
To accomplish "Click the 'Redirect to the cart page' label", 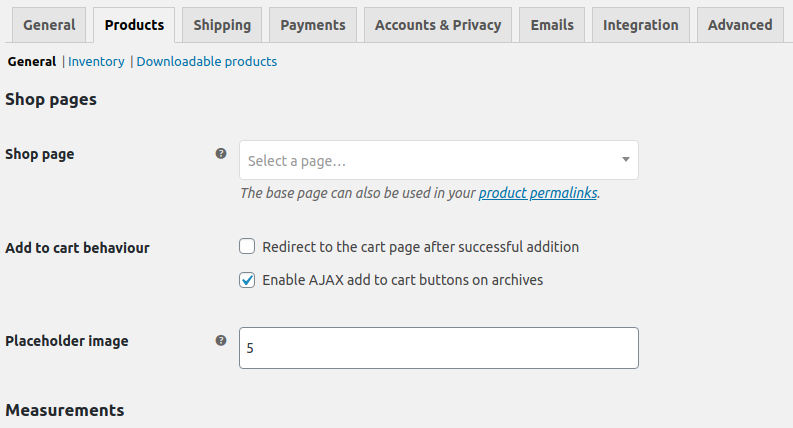I will [420, 246].
